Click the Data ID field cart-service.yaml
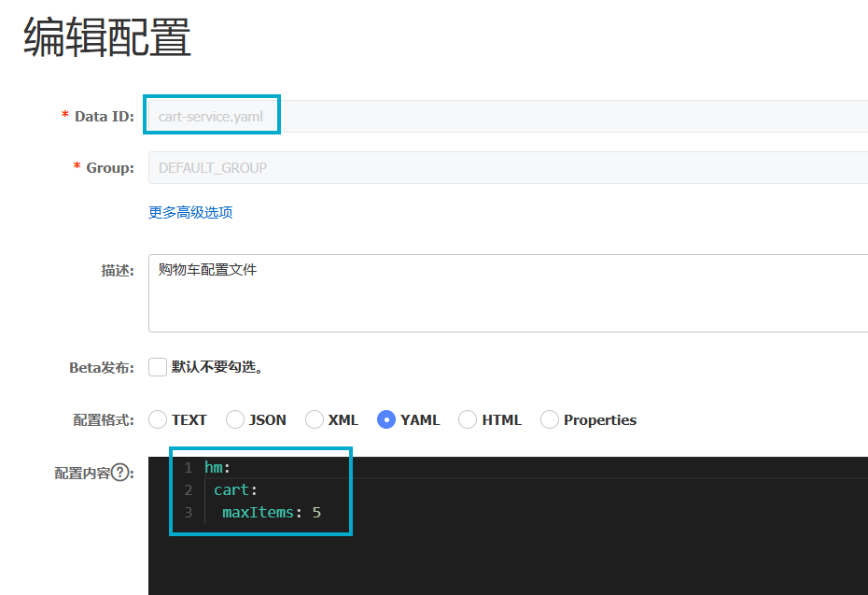This screenshot has height=595, width=868. pyautogui.click(x=508, y=117)
